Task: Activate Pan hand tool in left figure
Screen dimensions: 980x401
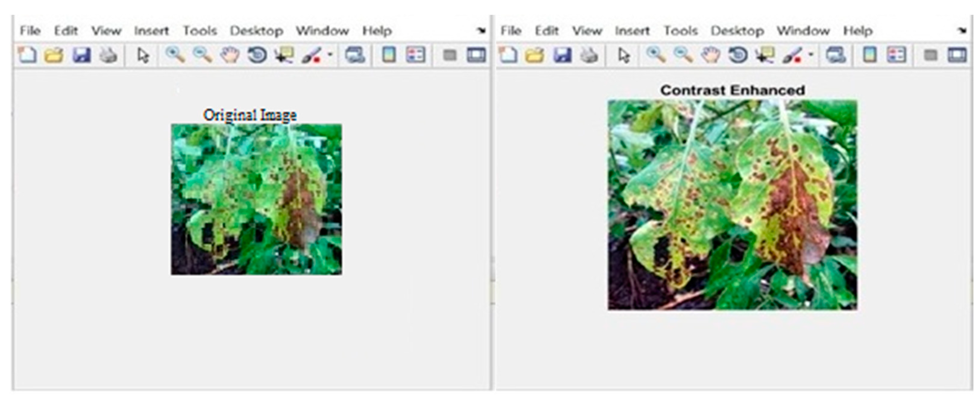Action: (230, 55)
